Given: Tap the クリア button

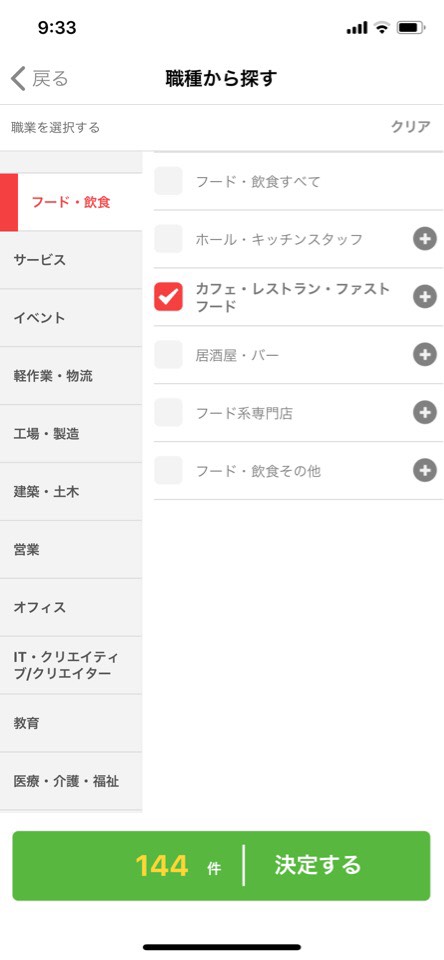Looking at the screenshot, I should [x=411, y=127].
